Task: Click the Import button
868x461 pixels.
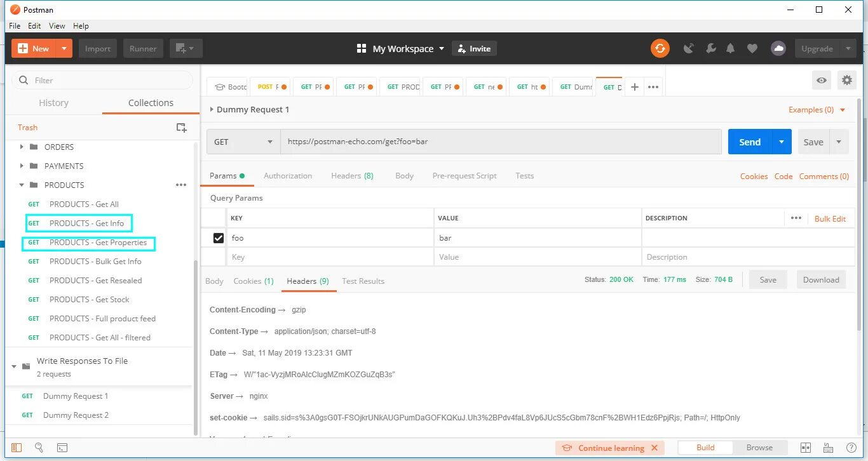Action: (98, 48)
